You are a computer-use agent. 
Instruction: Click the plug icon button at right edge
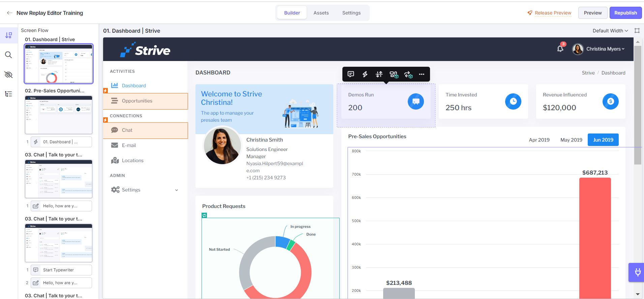637,272
